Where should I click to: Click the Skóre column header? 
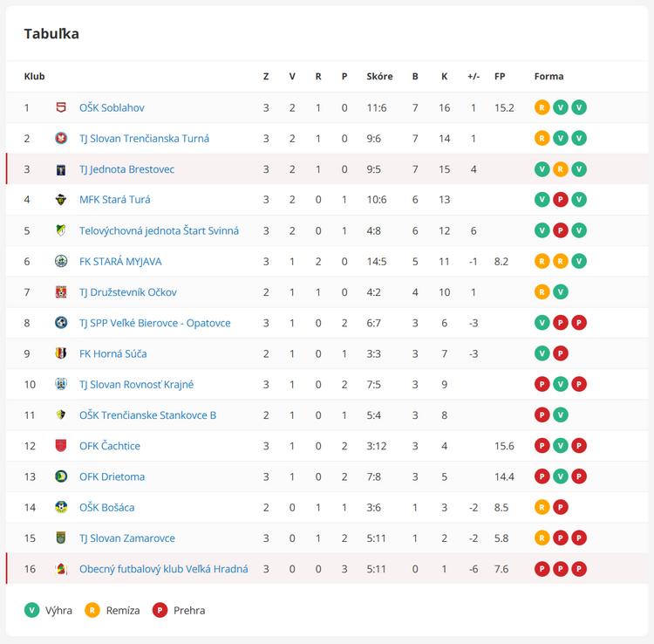[379, 76]
